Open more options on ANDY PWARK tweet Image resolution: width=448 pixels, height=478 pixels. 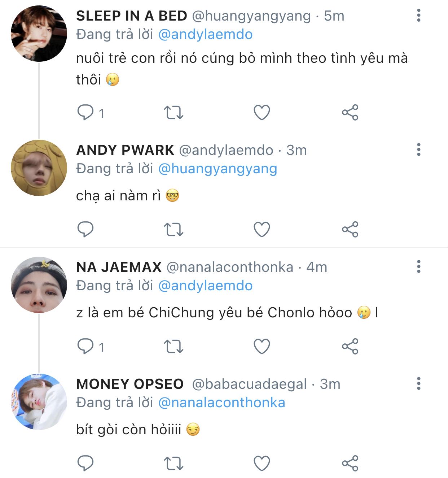[x=418, y=149]
